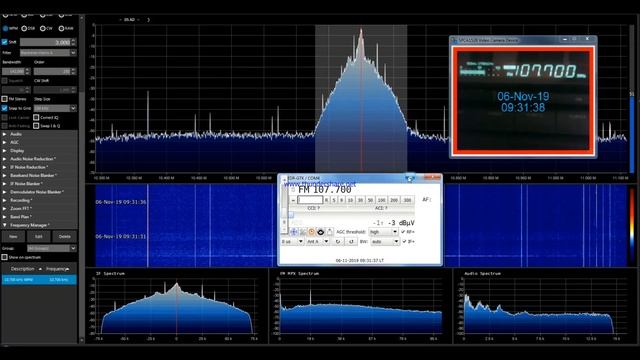640x360 pixels.
Task: Toggle the Shift checkbox
Action: click(4, 42)
